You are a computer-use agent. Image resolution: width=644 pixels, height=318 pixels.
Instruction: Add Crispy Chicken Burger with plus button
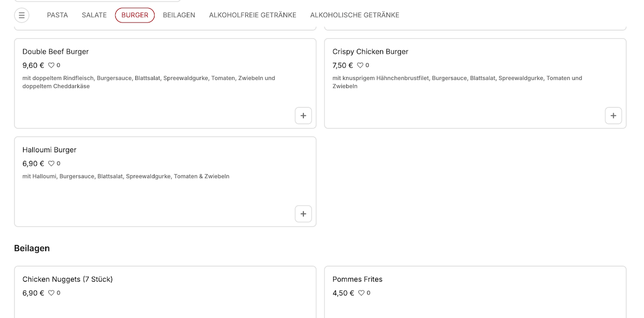coord(613,115)
